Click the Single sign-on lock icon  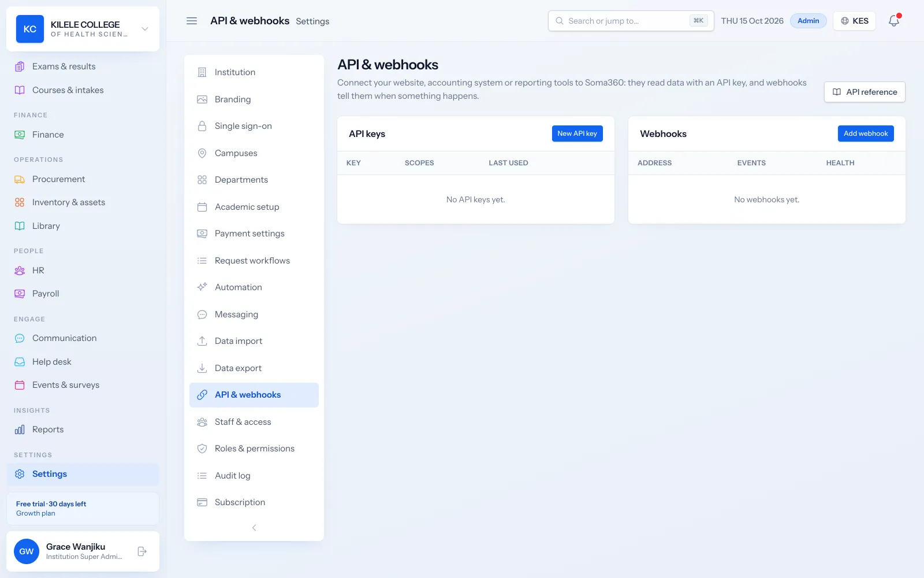pyautogui.click(x=202, y=126)
